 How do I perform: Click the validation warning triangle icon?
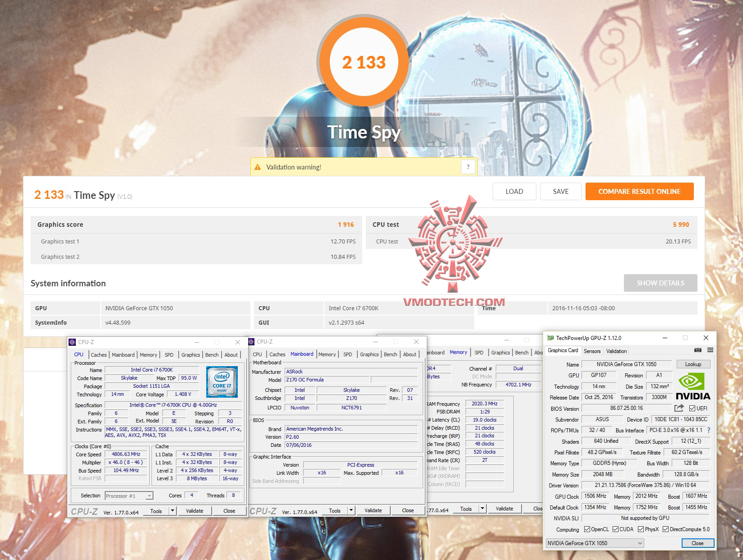pyautogui.click(x=258, y=167)
